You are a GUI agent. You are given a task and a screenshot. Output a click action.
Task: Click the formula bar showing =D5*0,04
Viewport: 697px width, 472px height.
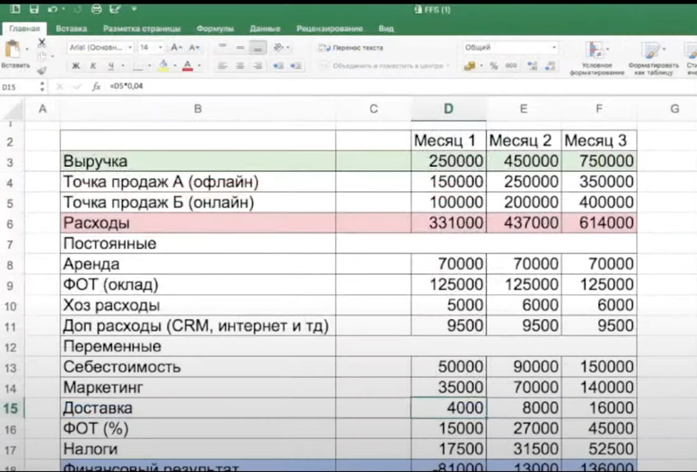coord(400,86)
